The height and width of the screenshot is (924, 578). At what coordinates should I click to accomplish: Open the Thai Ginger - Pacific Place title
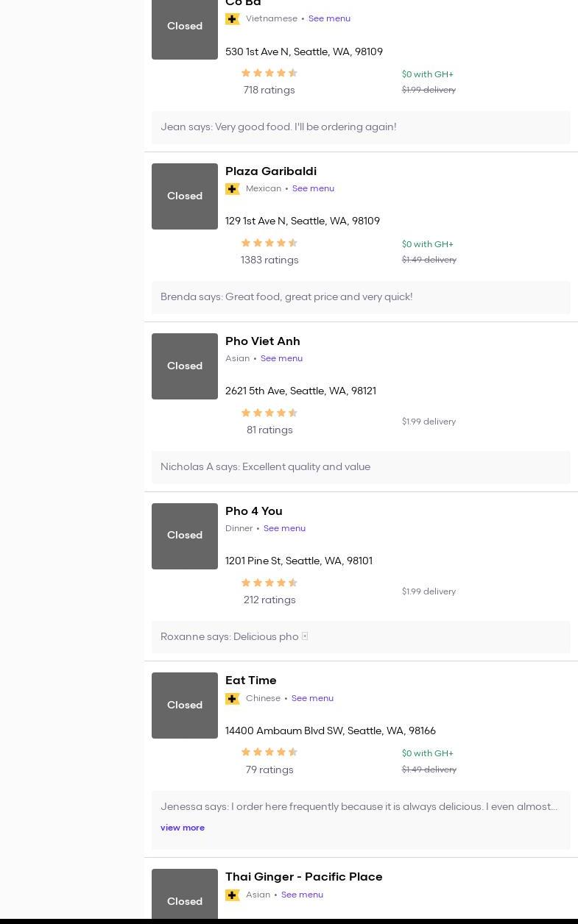304,877
